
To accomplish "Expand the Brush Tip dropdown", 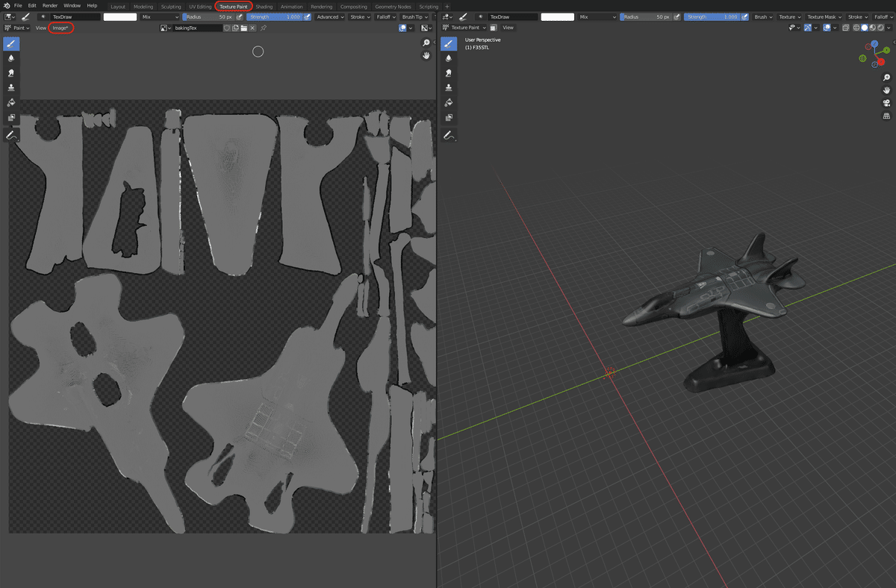I will click(415, 16).
